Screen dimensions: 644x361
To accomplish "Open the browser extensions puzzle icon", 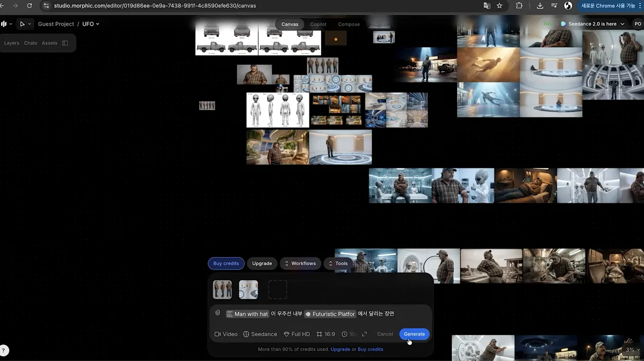I will coord(519,6).
